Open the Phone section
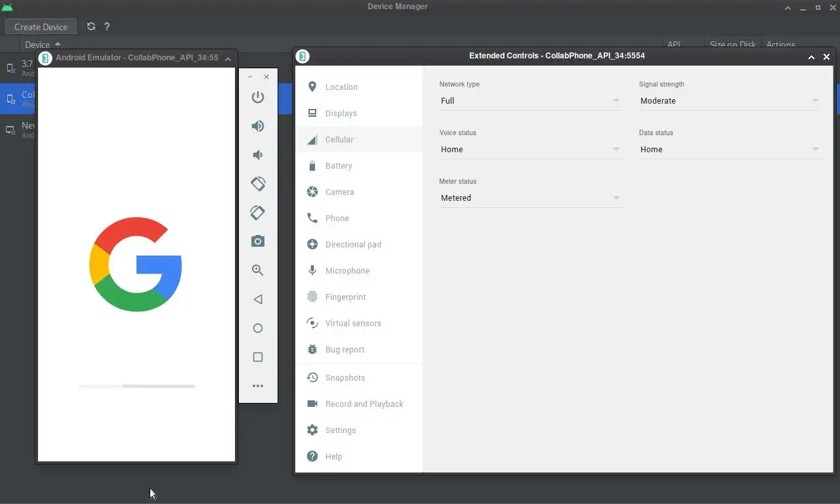The height and width of the screenshot is (504, 840). click(x=359, y=218)
